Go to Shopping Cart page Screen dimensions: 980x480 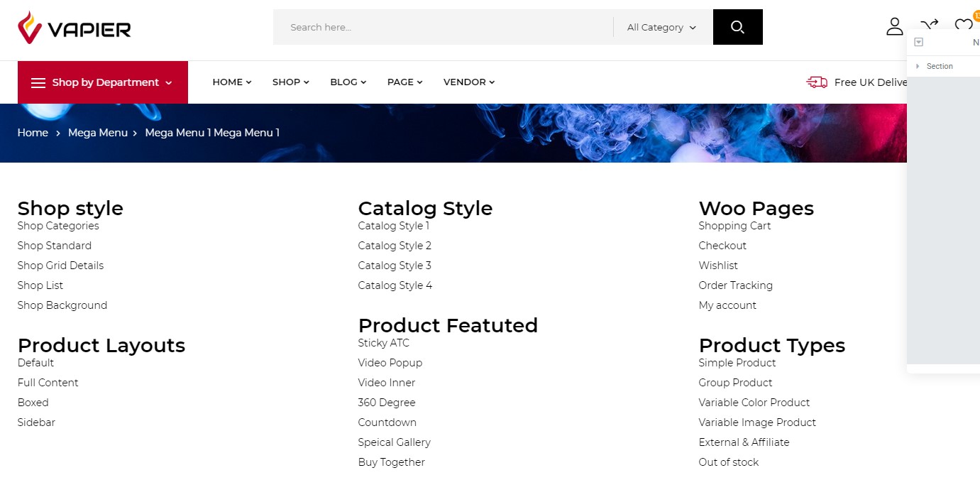coord(734,226)
